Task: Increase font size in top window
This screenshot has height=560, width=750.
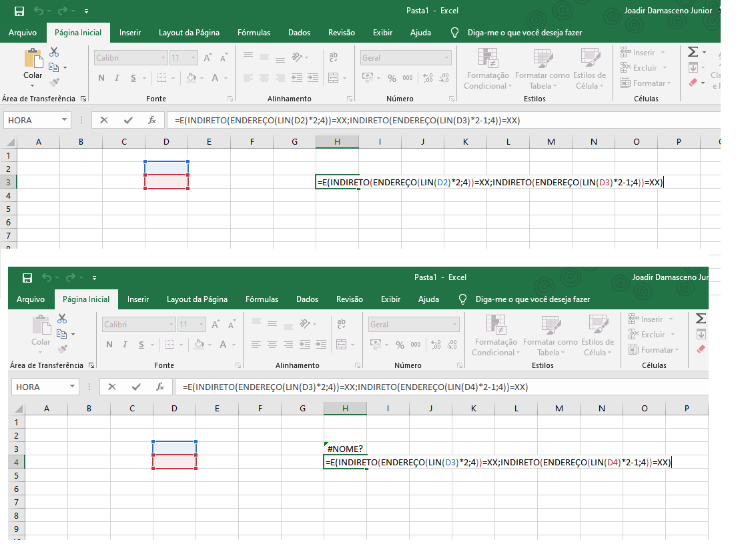Action: point(208,58)
